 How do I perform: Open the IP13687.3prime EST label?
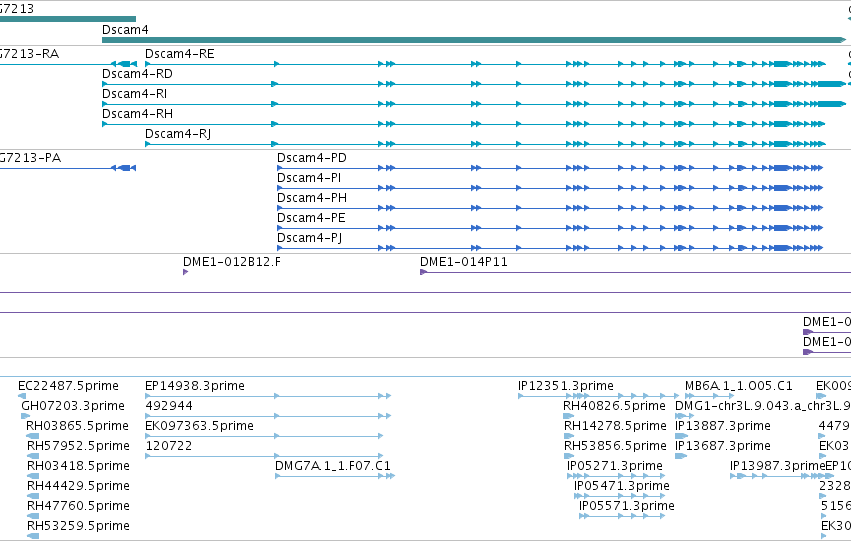coord(723,446)
